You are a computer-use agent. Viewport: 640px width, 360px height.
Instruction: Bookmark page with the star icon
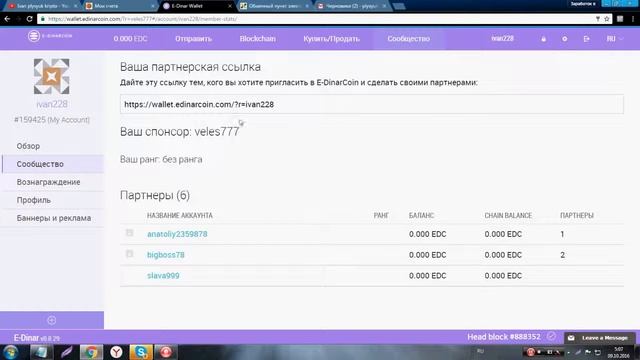tap(607, 19)
